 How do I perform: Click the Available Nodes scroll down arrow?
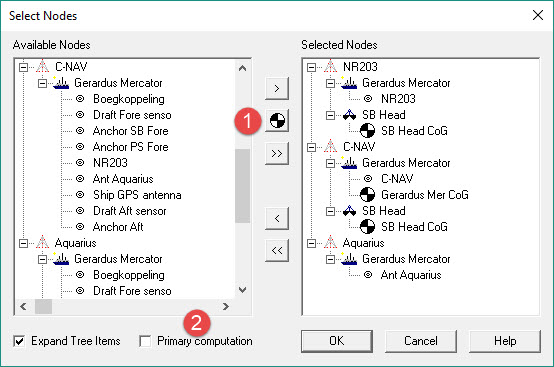point(242,290)
